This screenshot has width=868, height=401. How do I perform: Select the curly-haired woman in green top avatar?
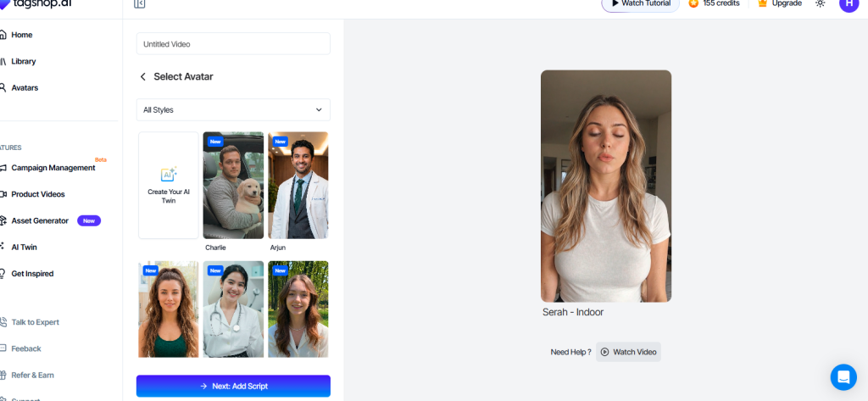coord(169,309)
